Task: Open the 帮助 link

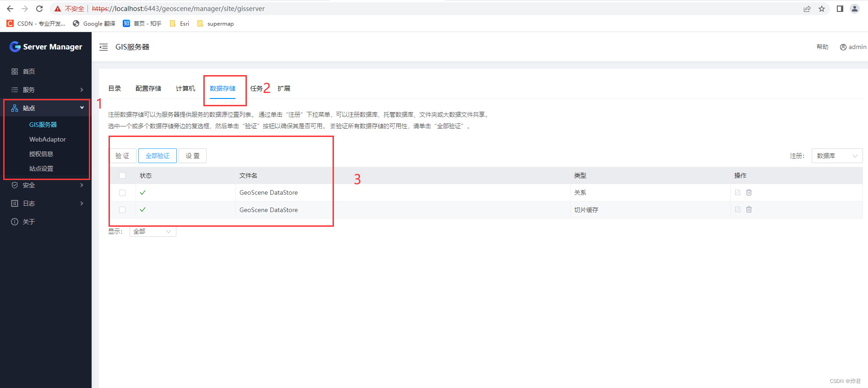Action: (822, 47)
